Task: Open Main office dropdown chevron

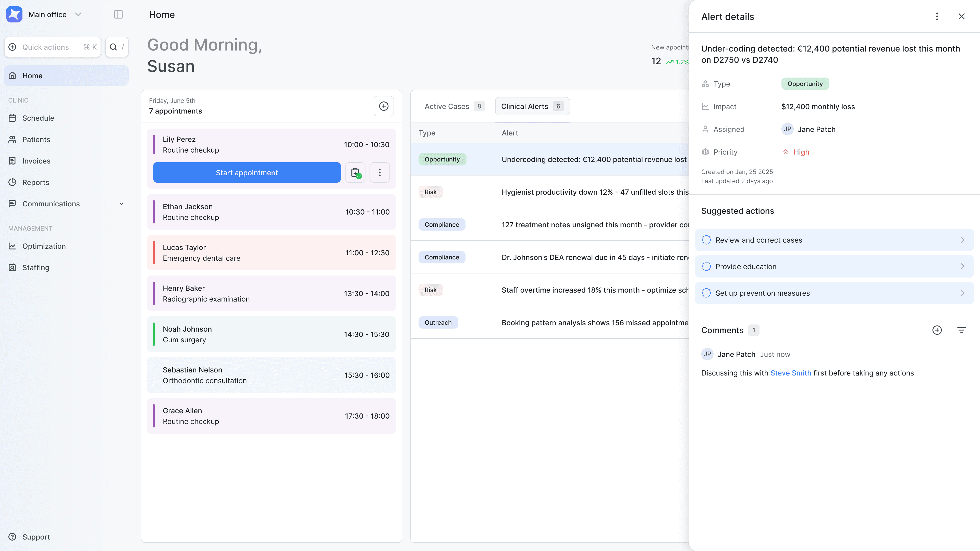Action: point(78,15)
